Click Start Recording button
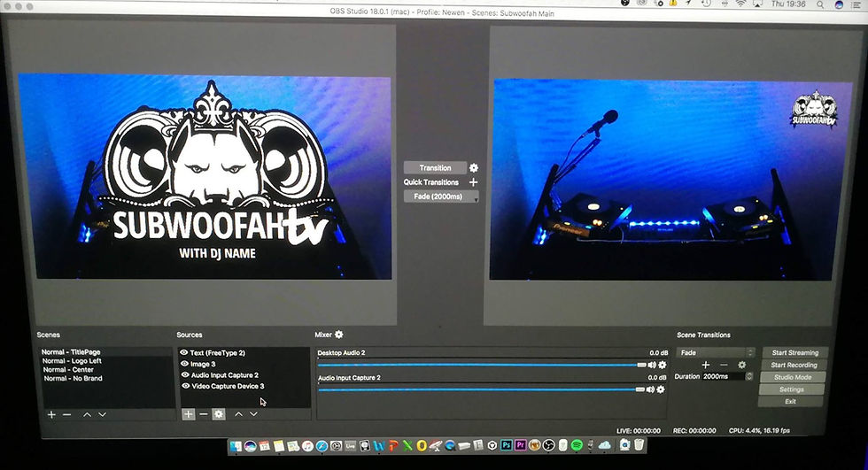 [794, 365]
